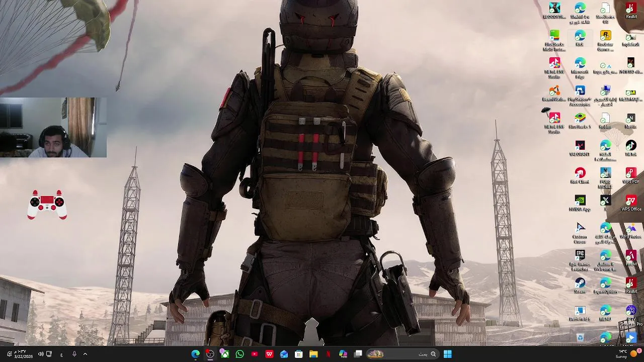Screen dimensions: 644x362
Task: Launch Epic Games Launcher
Action: [580, 260]
